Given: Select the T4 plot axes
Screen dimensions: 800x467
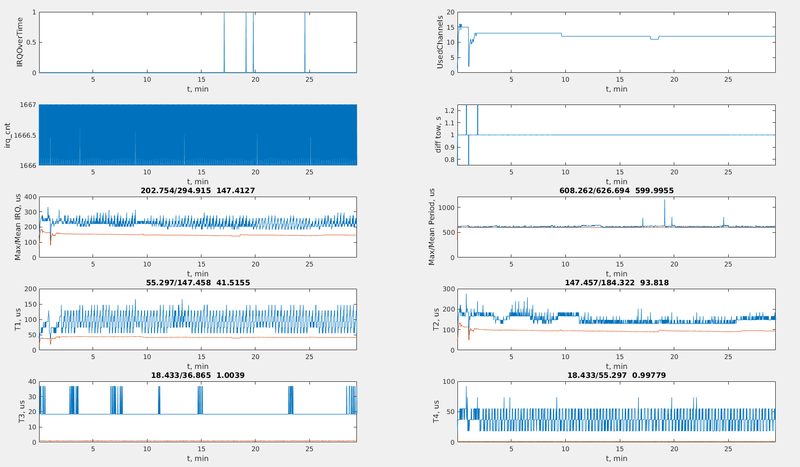Looking at the screenshot, I should coord(616,412).
